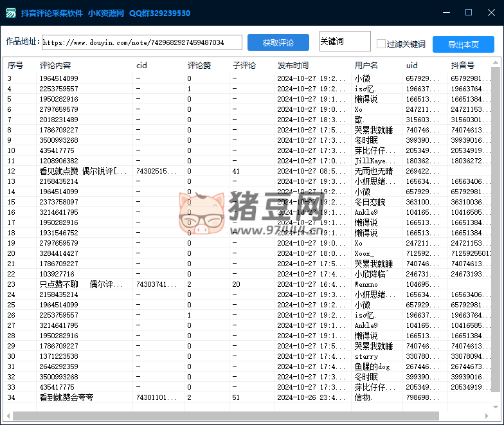Click the 评论内容 column header
This screenshot has height=425, width=504.
pyautogui.click(x=55, y=66)
